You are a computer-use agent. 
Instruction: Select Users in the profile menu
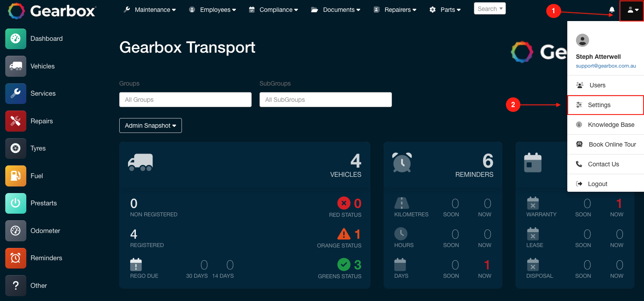click(605, 85)
